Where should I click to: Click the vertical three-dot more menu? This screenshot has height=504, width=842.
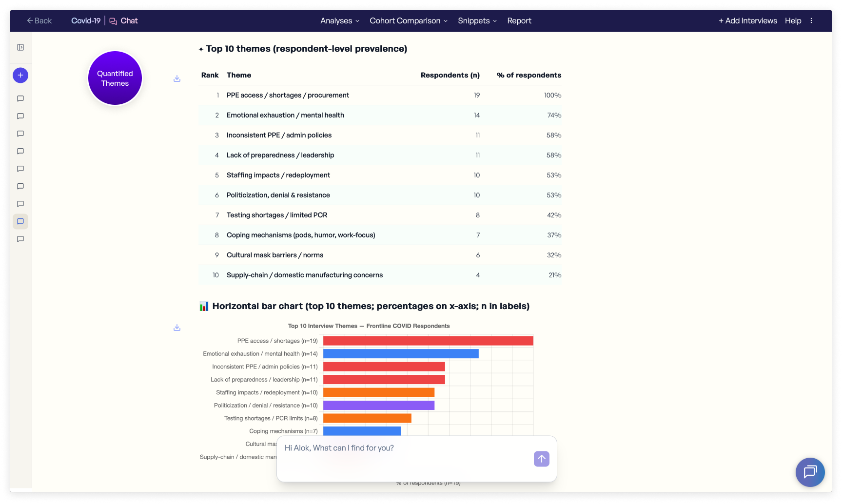(x=811, y=21)
